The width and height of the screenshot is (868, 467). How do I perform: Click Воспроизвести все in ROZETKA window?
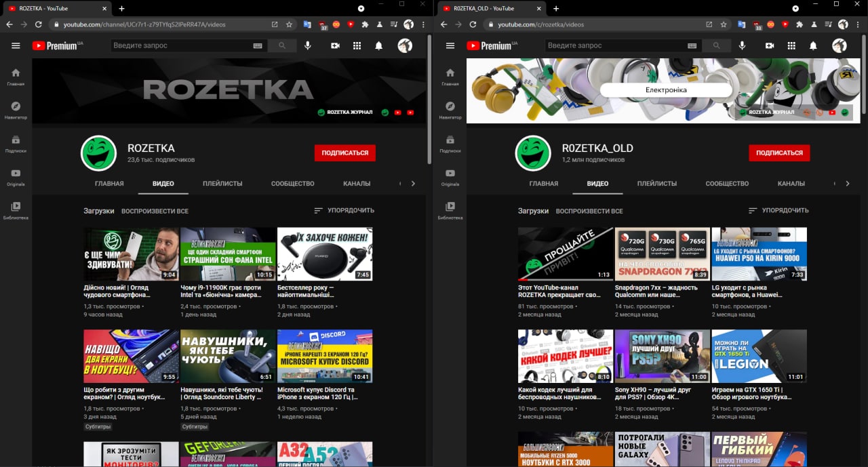click(x=155, y=211)
